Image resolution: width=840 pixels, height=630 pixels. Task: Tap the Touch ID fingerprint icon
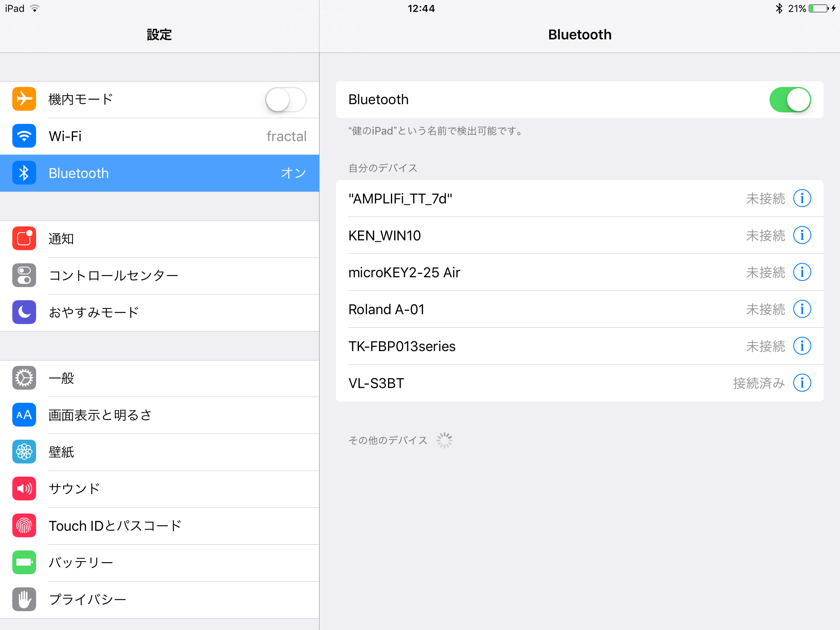pyautogui.click(x=24, y=526)
